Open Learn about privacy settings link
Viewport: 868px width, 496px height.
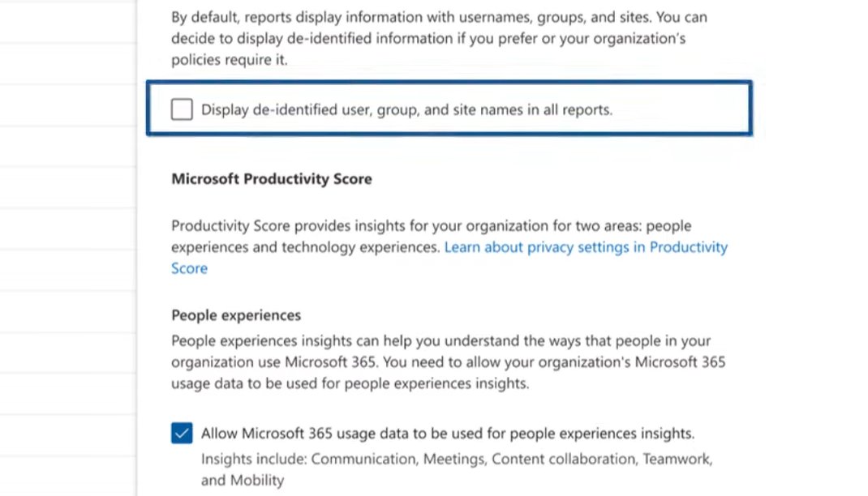click(586, 247)
